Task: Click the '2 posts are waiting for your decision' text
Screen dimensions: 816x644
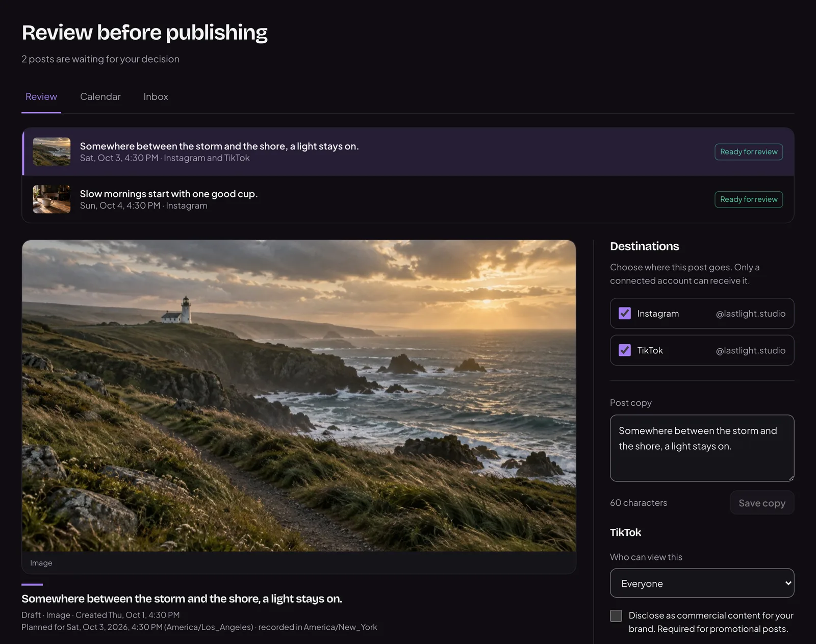Action: coord(100,59)
